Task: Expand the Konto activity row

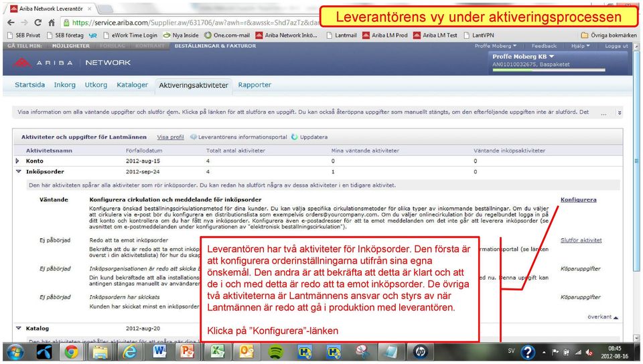Action: [x=17, y=161]
